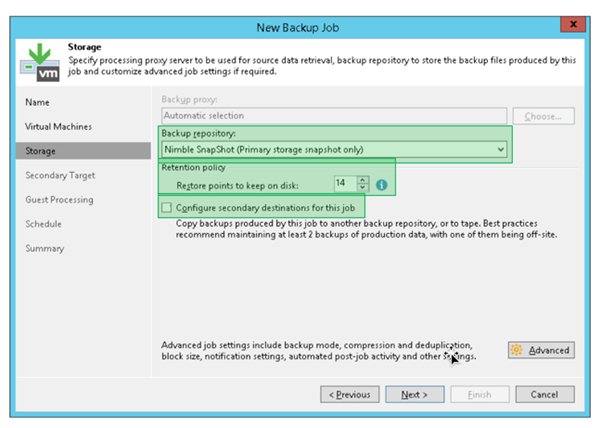This screenshot has width=601, height=428.
Task: Close the New Backup Job window
Action: (573, 25)
